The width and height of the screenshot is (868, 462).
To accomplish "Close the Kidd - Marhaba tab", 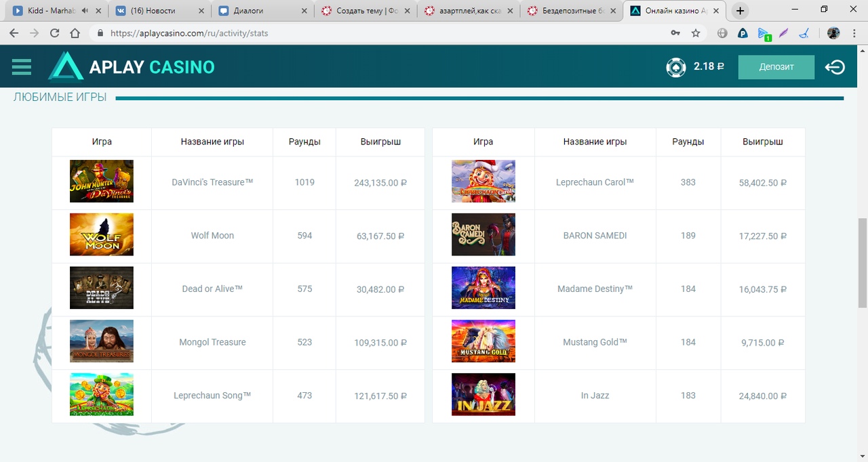I will pos(99,11).
